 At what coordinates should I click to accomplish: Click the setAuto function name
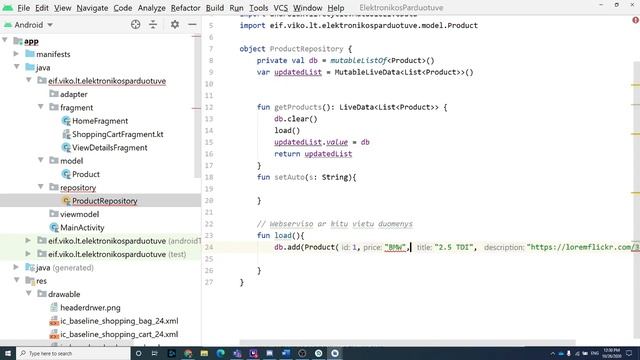[289, 177]
